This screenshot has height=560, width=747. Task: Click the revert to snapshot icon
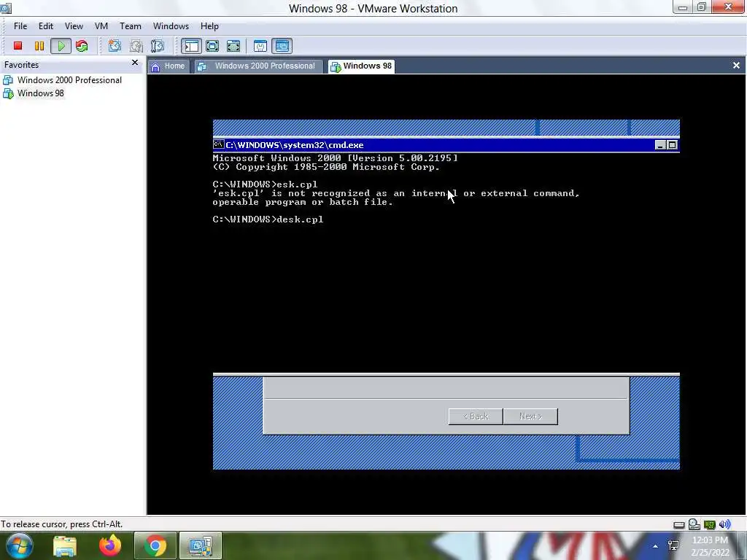pyautogui.click(x=136, y=46)
